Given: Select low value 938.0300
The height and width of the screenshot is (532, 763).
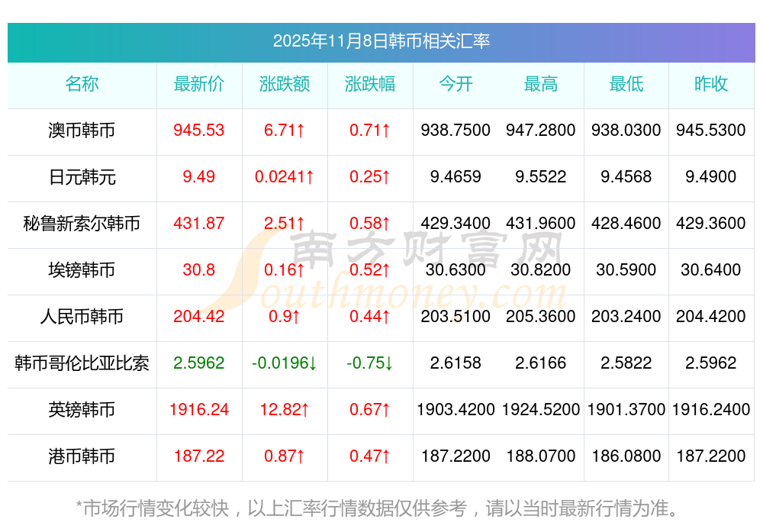Looking at the screenshot, I should coord(626,131).
